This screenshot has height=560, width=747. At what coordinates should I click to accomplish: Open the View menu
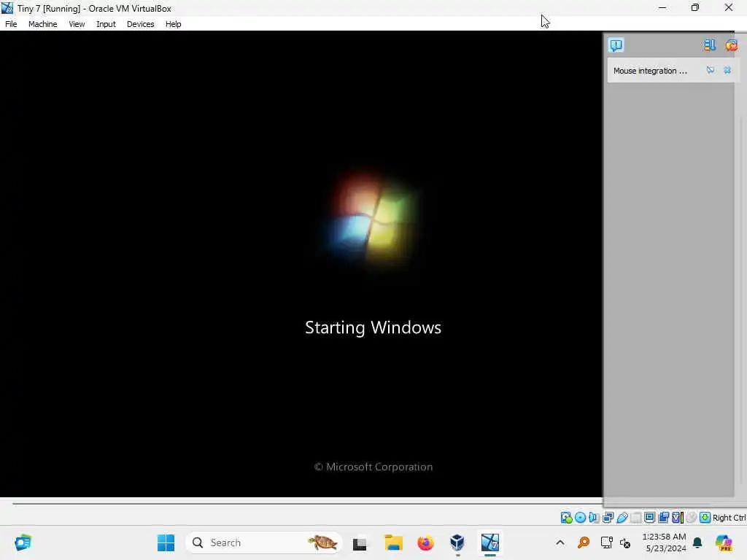pyautogui.click(x=76, y=24)
